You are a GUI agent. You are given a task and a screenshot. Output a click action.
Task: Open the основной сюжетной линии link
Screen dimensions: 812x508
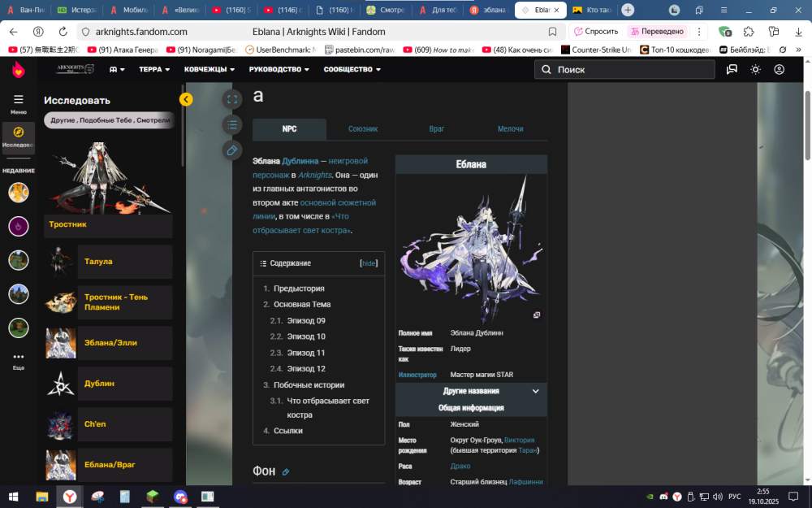314,210
